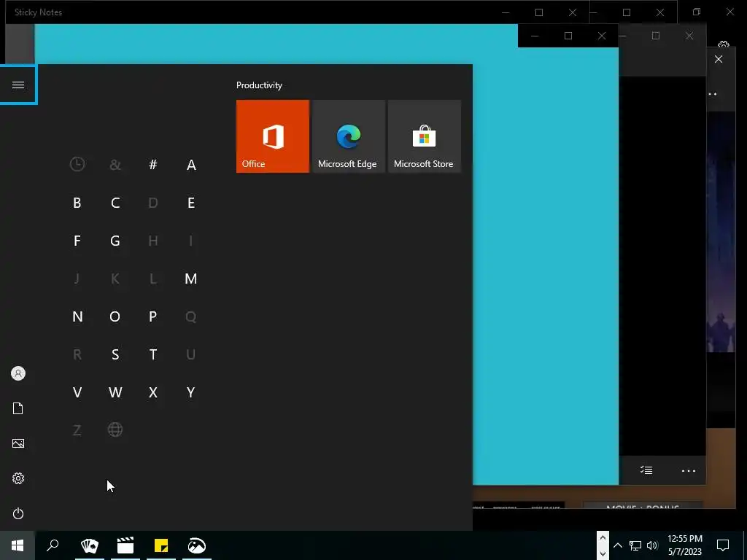Minimize the Sticky Notes window

pos(506,12)
